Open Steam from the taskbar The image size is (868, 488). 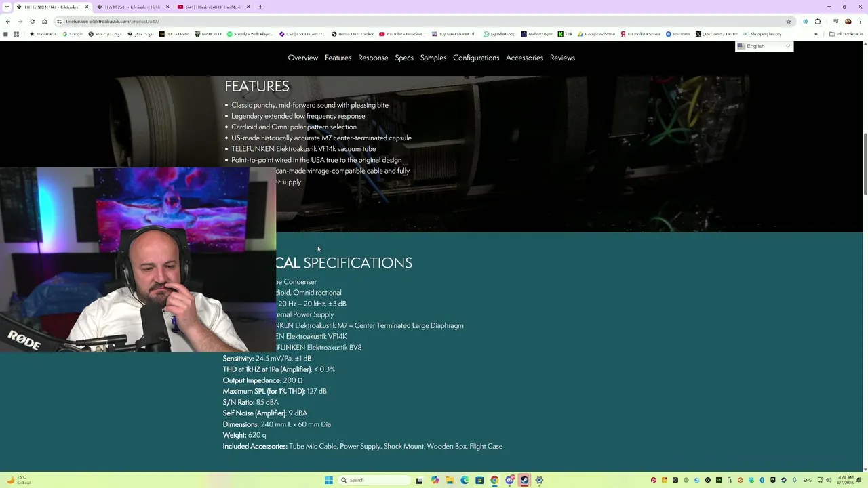[524, 480]
